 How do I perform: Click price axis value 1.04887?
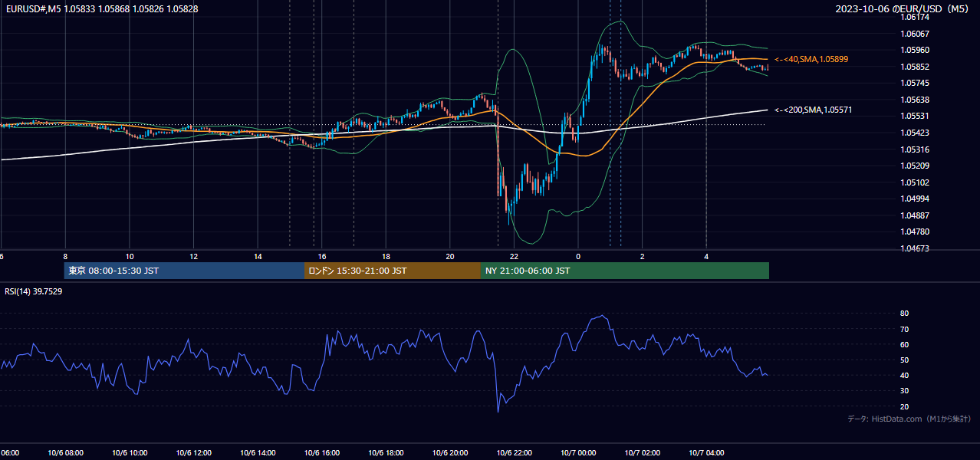(914, 215)
